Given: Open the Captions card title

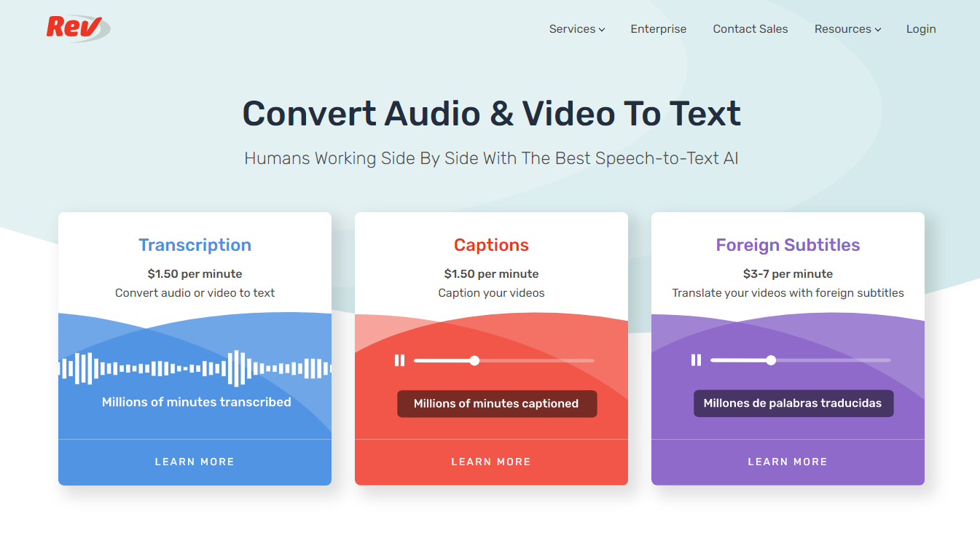Looking at the screenshot, I should point(491,245).
